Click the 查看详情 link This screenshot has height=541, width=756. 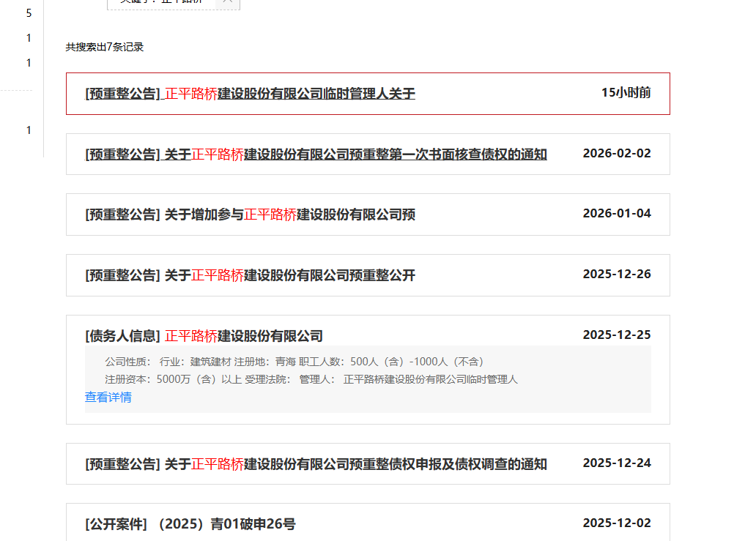(x=108, y=398)
